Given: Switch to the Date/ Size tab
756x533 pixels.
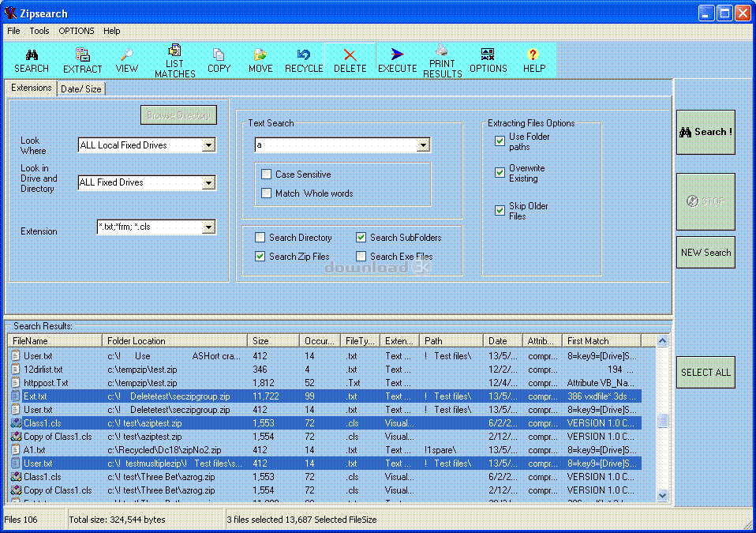Looking at the screenshot, I should pyautogui.click(x=81, y=89).
